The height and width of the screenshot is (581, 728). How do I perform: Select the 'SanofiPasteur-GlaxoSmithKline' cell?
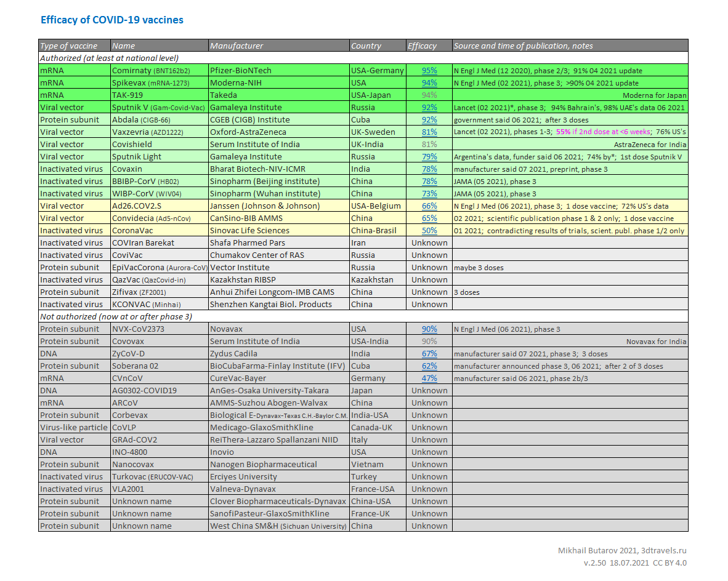(278, 513)
